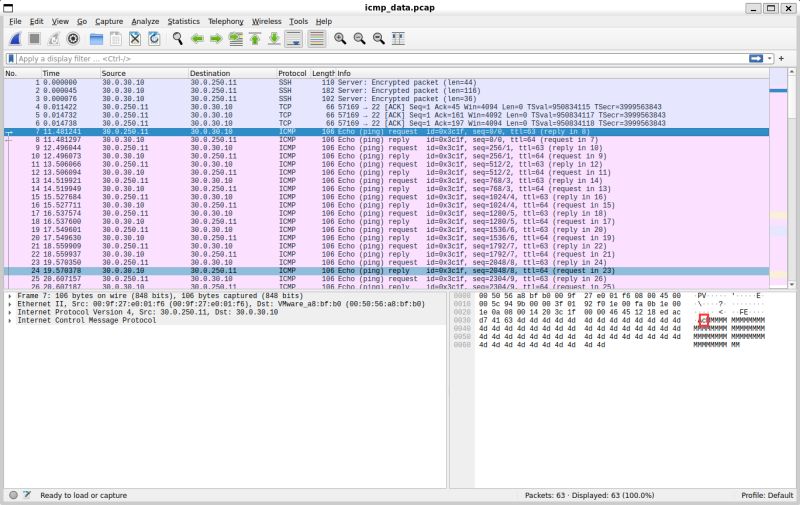The width and height of the screenshot is (800, 505).
Task: Select packet 4 TCP ACK row
Action: pyautogui.click(x=386, y=107)
